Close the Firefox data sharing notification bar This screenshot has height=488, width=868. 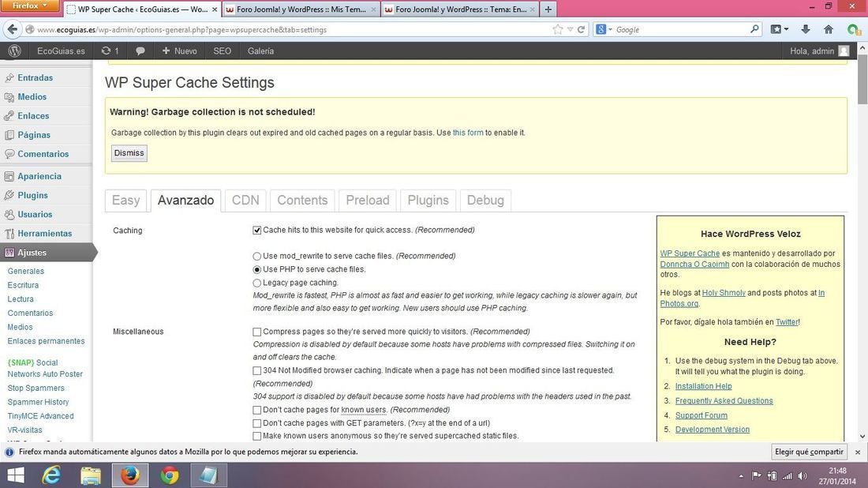(x=858, y=452)
